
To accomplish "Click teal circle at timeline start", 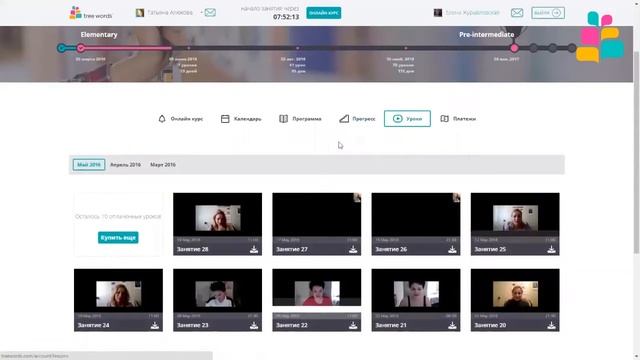I will tap(62, 48).
